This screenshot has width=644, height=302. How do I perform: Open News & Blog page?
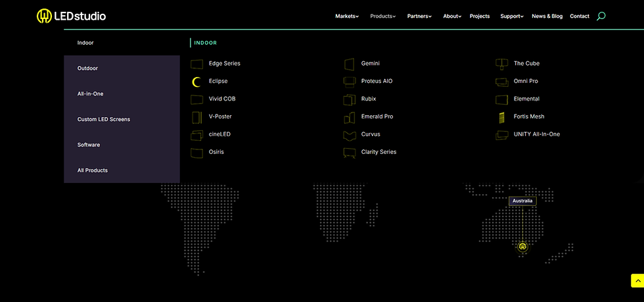pos(547,16)
